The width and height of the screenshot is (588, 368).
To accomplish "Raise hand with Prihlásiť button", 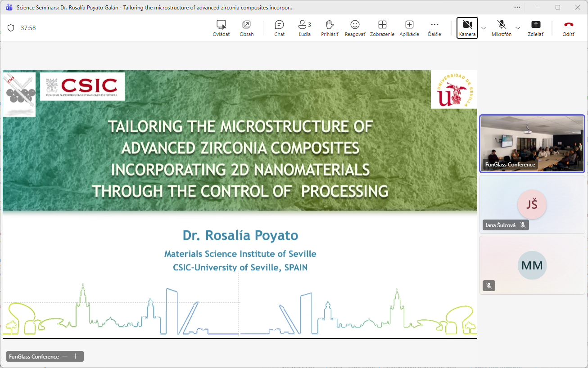I will 330,28.
